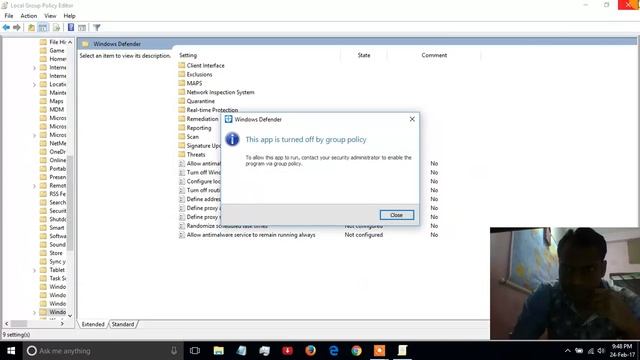640x360 pixels.
Task: Launch Microsoft Edge from the taskbar
Action: 333,351
